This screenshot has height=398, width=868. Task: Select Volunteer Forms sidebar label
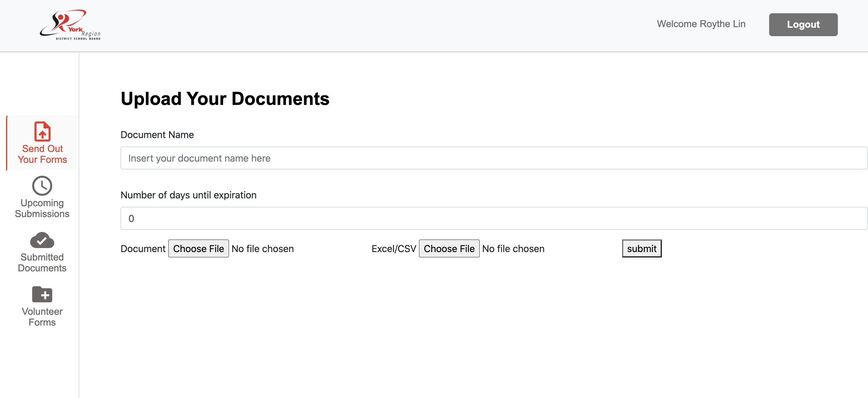(x=42, y=317)
